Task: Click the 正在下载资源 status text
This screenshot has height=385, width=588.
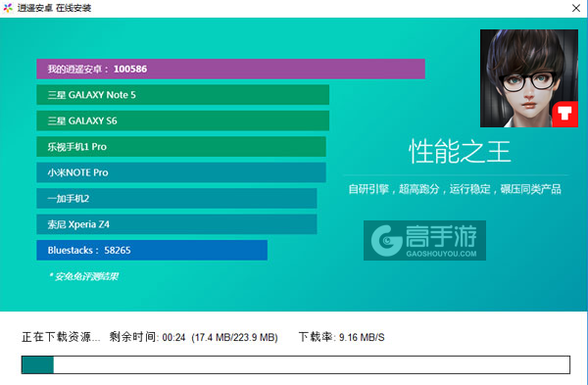Action: pyautogui.click(x=61, y=337)
